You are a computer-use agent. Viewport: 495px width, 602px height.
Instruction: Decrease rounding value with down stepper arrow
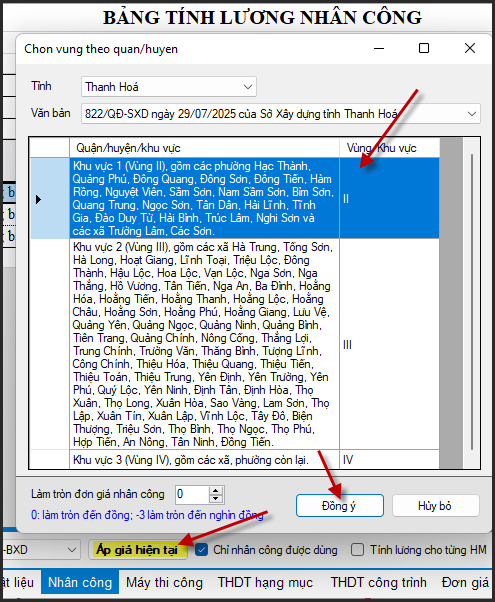[x=216, y=498]
